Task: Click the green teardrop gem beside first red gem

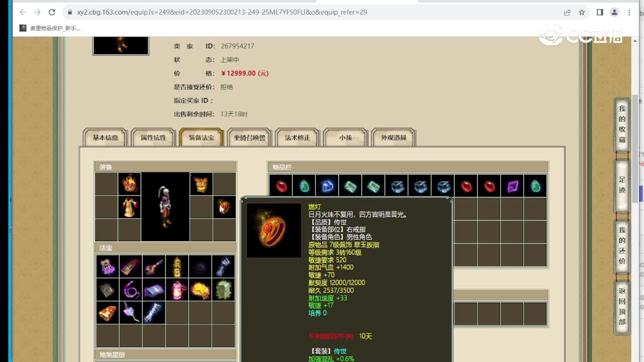Action: [x=304, y=186]
